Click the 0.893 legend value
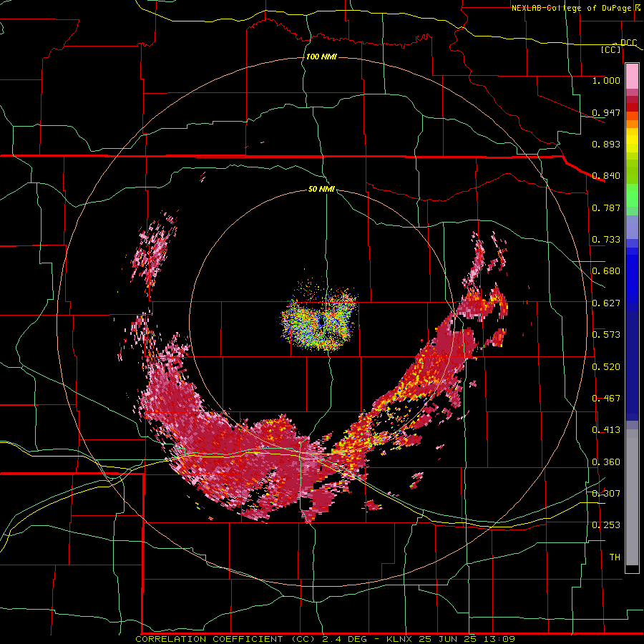Image resolution: width=644 pixels, height=644 pixels. (x=606, y=144)
